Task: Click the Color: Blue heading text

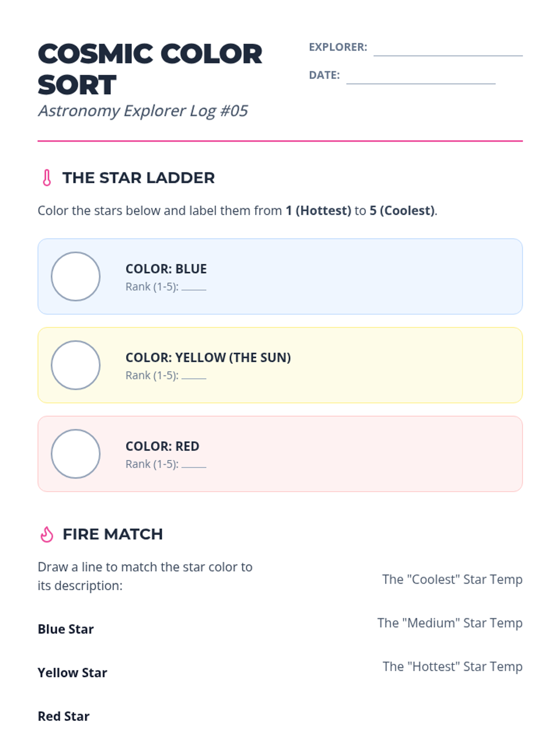Action: pos(166,269)
